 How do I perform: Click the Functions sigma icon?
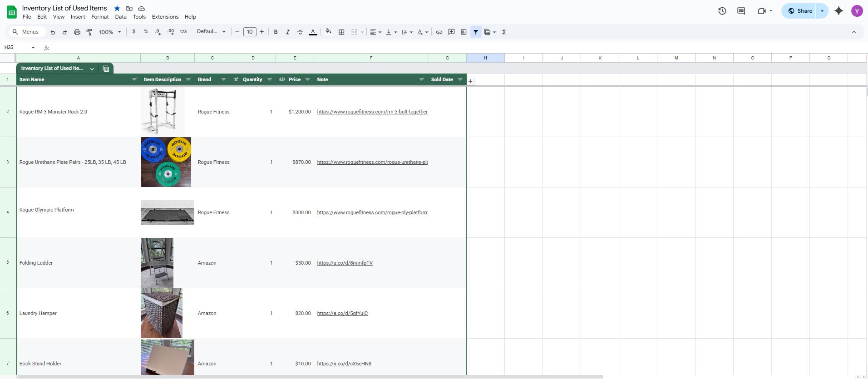point(504,32)
